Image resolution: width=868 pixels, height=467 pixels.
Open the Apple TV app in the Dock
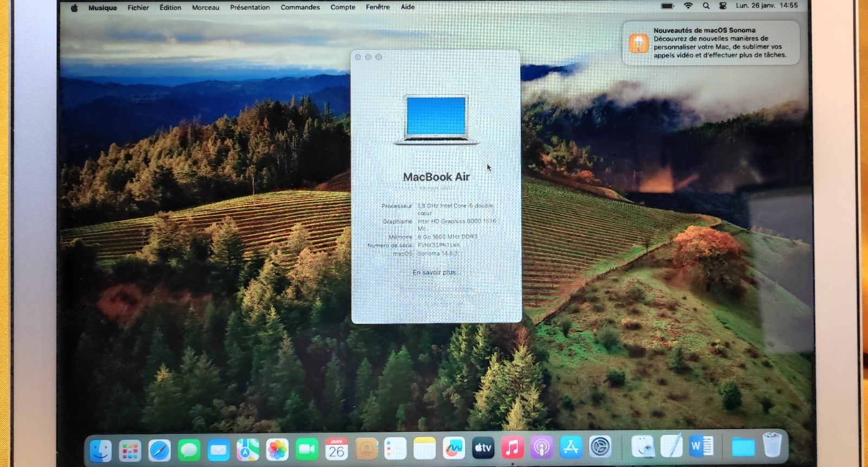pos(483,448)
